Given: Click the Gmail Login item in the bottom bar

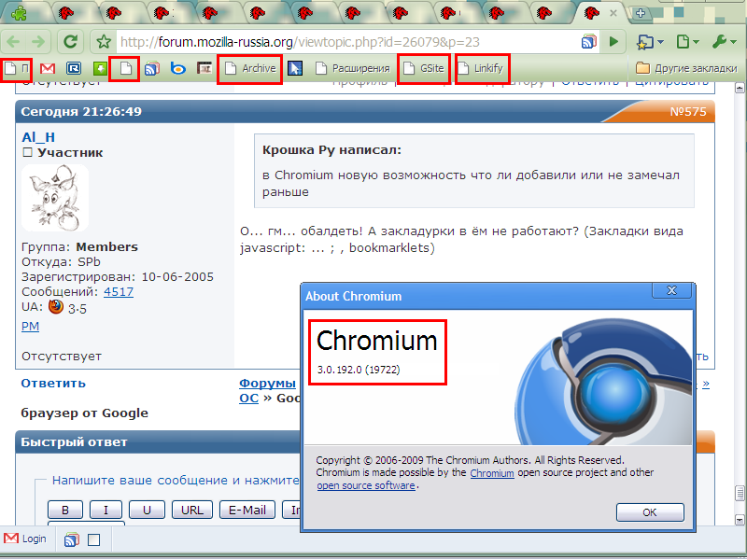Looking at the screenshot, I should point(25,539).
